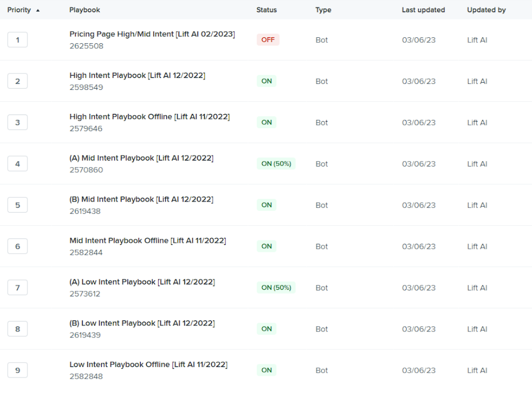Open High Intent Playbook Offline [Lift AI 11/2022]
The height and width of the screenshot is (395, 532).
tap(149, 116)
